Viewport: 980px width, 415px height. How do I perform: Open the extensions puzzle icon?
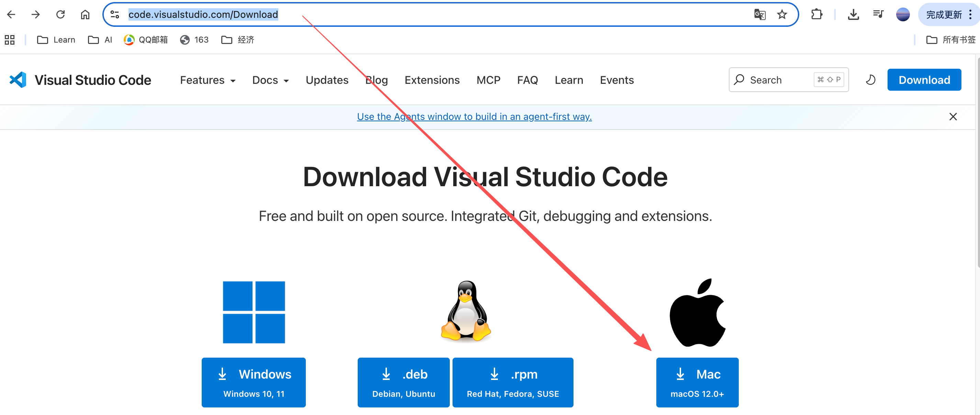pos(816,14)
